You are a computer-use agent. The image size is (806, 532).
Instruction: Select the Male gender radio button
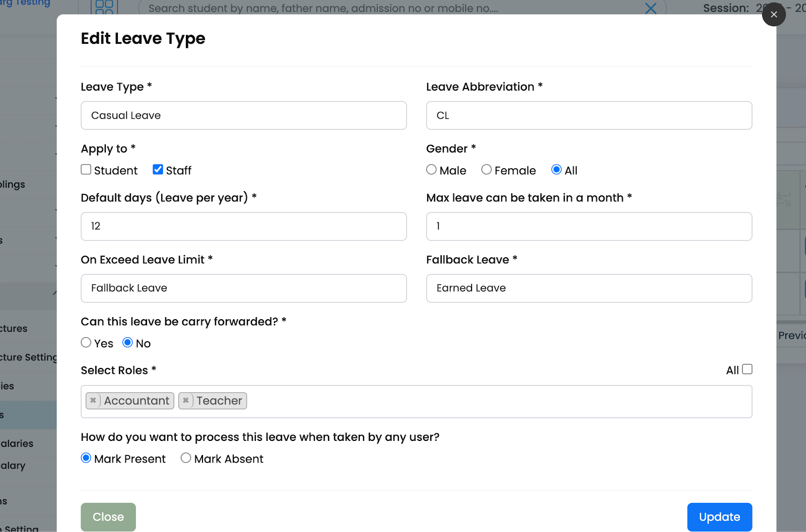[x=431, y=170]
